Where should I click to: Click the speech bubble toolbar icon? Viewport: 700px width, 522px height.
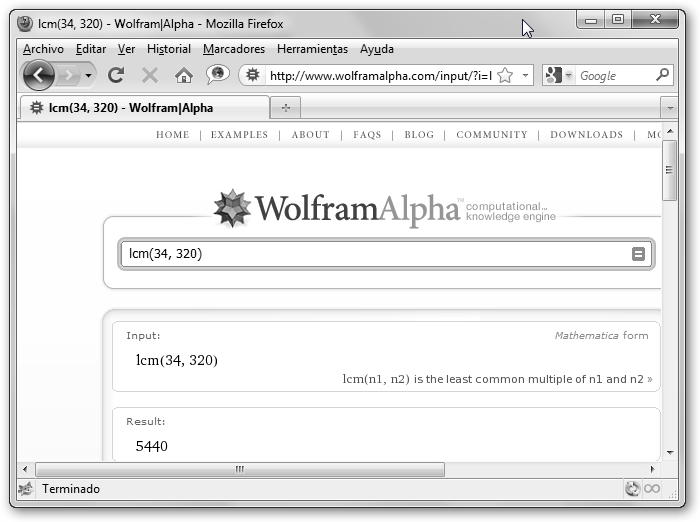(217, 75)
